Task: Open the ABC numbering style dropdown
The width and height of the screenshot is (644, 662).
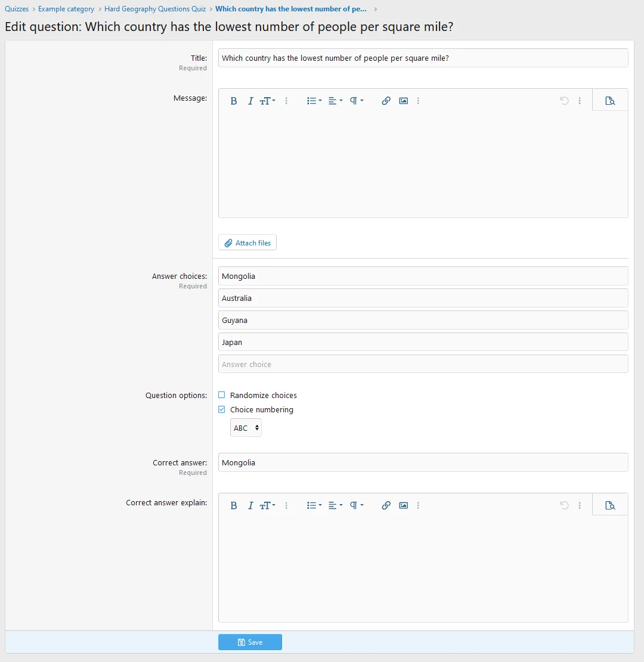Action: (x=246, y=428)
